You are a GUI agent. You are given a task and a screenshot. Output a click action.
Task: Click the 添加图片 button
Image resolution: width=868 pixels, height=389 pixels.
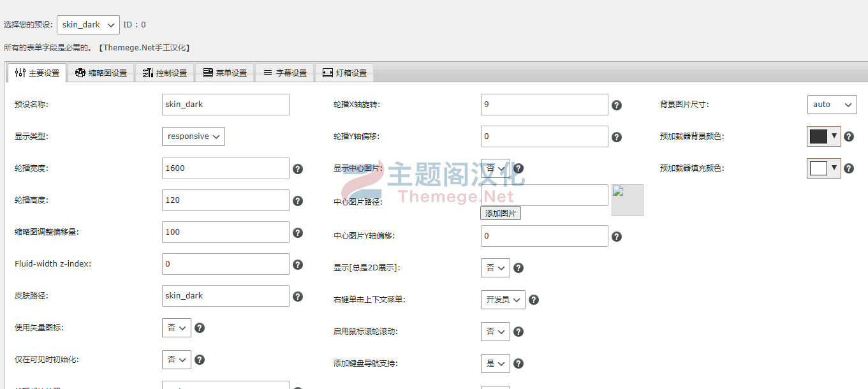(501, 214)
